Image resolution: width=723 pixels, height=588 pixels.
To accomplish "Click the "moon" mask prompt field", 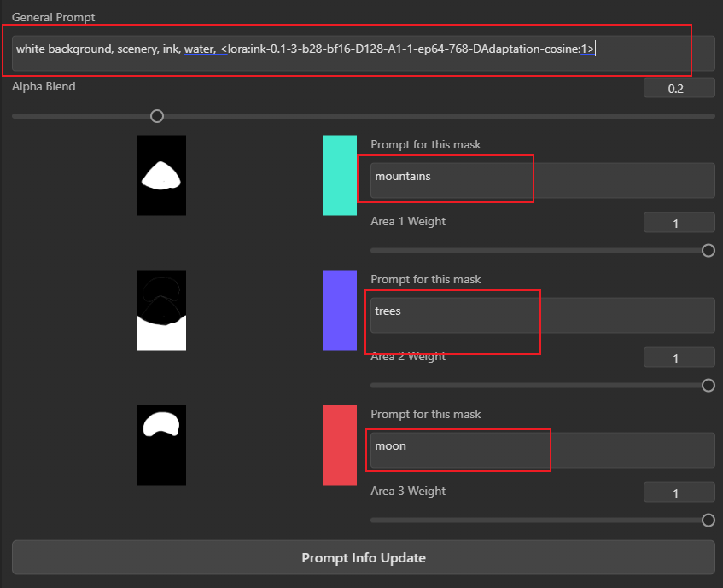I will pos(543,450).
